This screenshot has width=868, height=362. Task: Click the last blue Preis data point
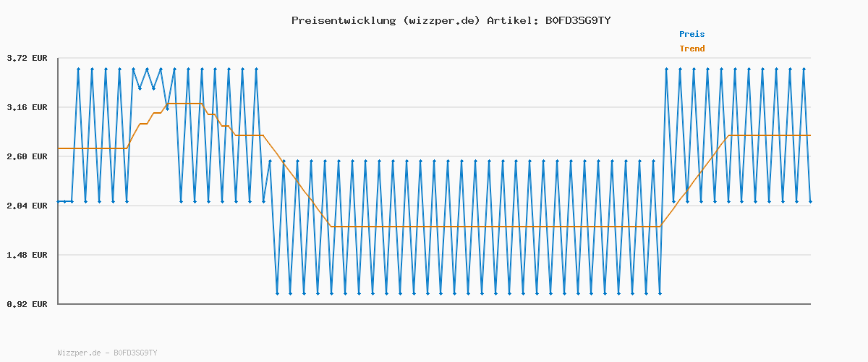810,201
